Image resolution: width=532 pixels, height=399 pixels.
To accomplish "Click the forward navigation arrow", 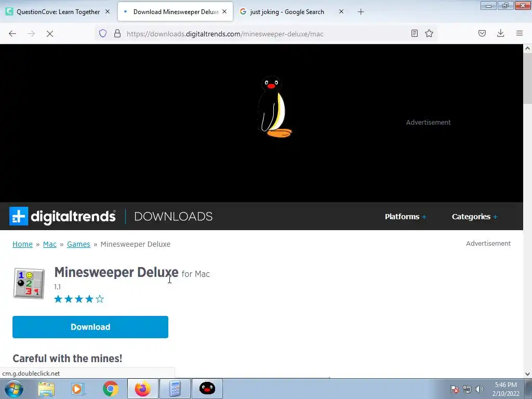I will 31,34.
